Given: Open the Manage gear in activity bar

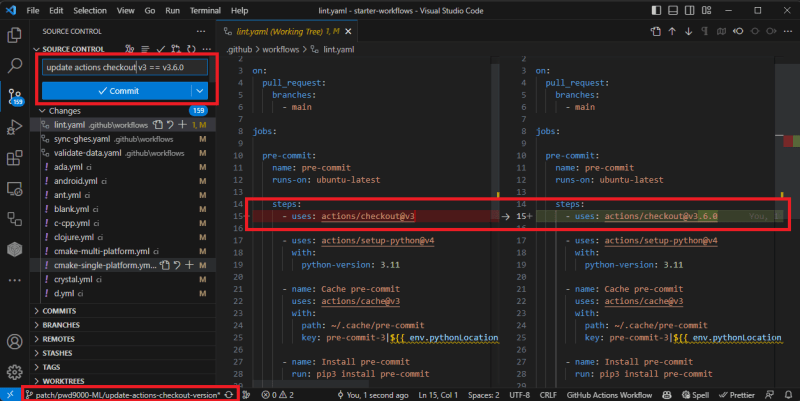Looking at the screenshot, I should point(14,372).
